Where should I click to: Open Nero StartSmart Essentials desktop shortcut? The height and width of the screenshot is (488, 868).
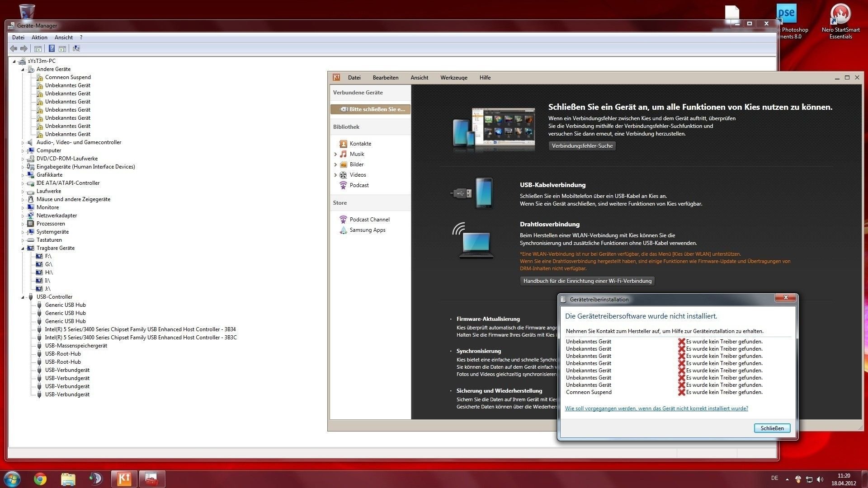840,21
